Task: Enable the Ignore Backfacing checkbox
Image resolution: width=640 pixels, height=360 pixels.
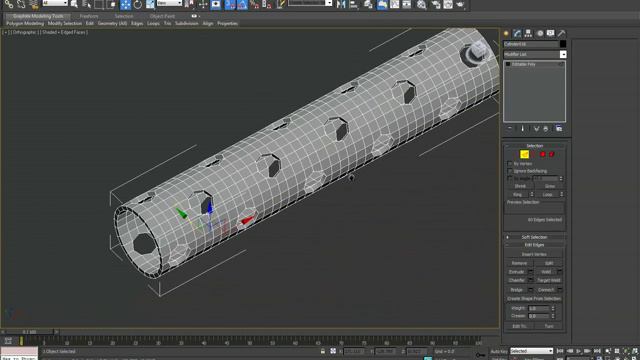Action: point(509,171)
